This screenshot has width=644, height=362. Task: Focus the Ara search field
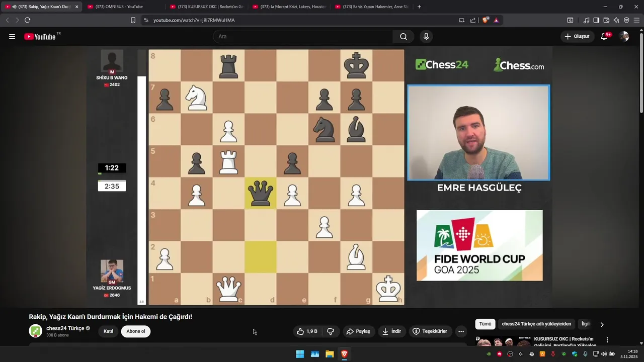click(x=303, y=37)
